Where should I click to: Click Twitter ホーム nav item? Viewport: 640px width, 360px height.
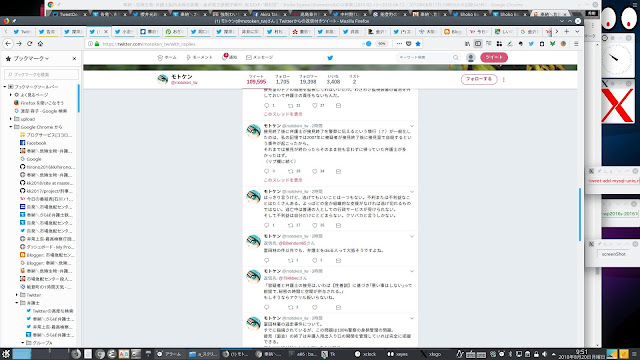point(167,58)
